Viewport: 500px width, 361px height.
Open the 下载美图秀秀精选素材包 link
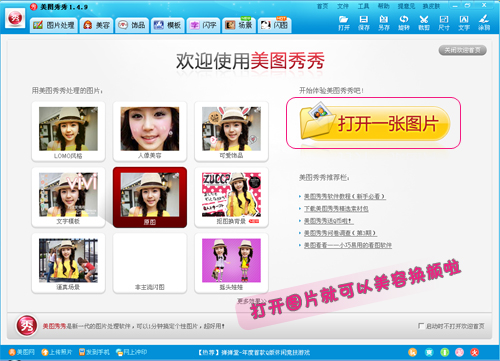(336, 209)
